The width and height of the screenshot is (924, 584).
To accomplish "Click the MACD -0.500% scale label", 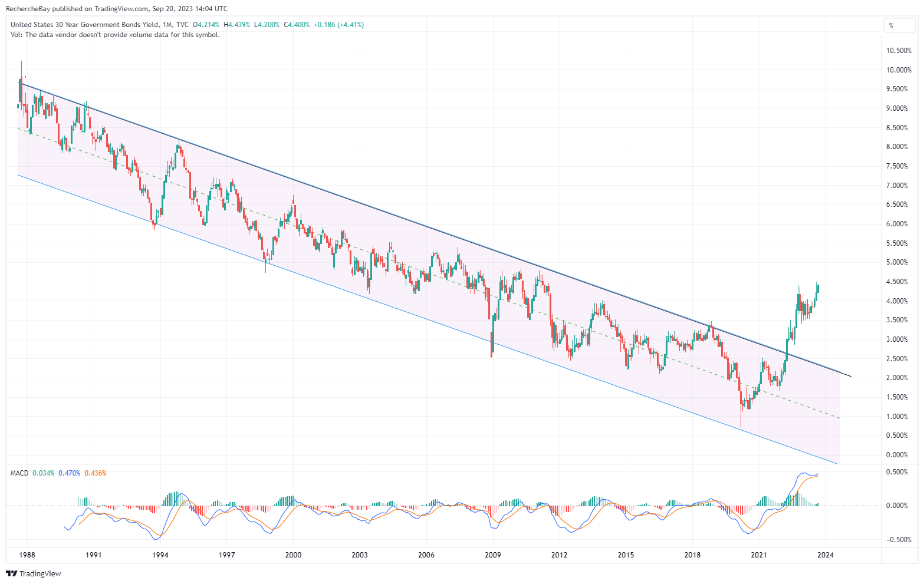I will point(899,540).
